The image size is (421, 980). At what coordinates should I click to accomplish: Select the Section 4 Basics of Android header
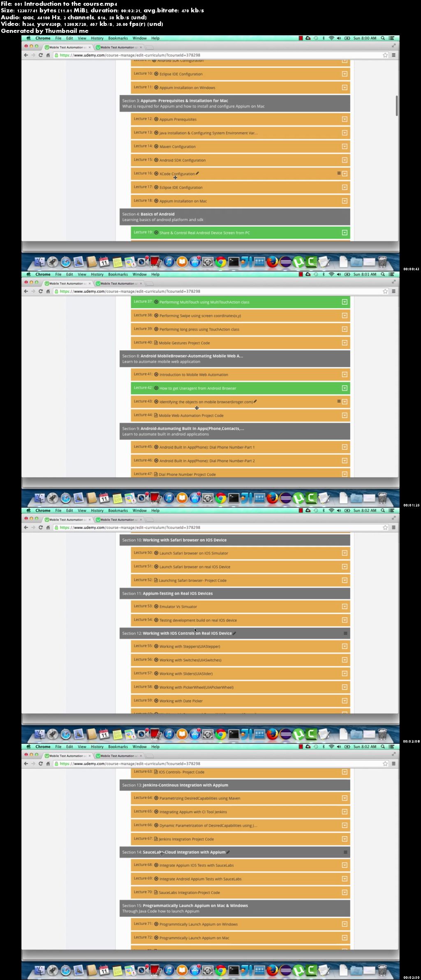pyautogui.click(x=235, y=217)
